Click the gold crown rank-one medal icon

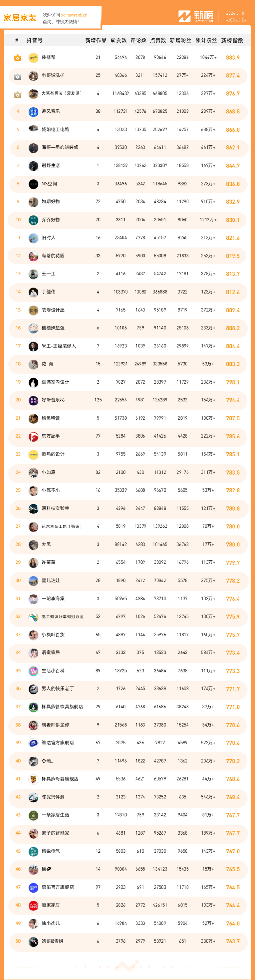(17, 58)
